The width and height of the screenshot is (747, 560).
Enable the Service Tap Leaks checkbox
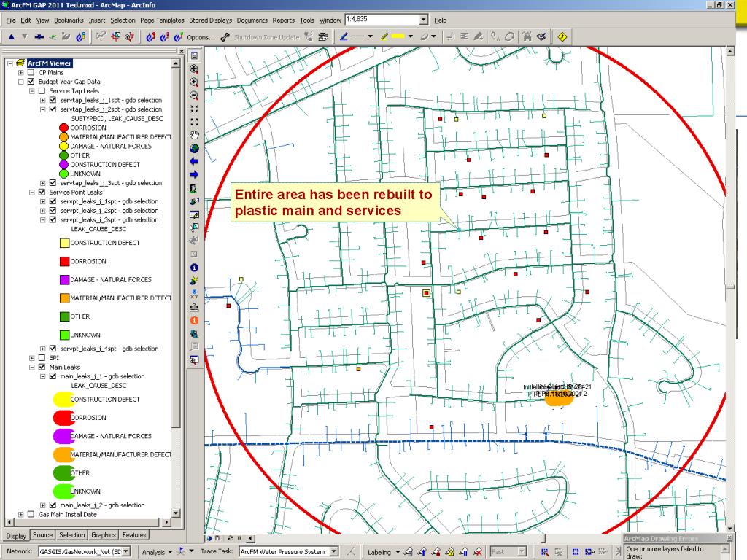pos(42,91)
